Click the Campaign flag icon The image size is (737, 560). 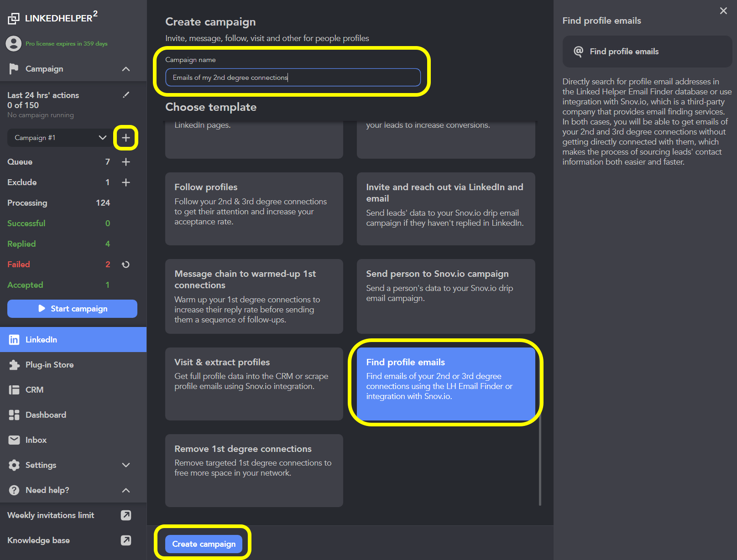[x=14, y=69]
